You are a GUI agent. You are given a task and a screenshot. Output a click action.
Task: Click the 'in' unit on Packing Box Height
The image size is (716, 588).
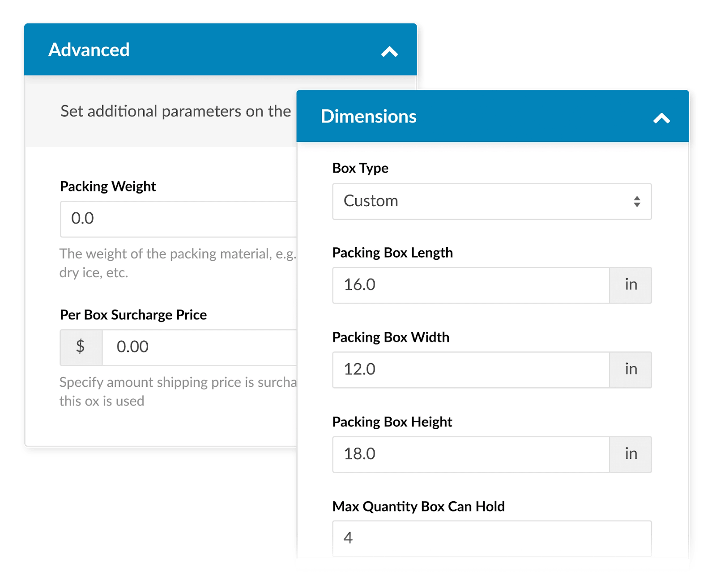point(631,454)
